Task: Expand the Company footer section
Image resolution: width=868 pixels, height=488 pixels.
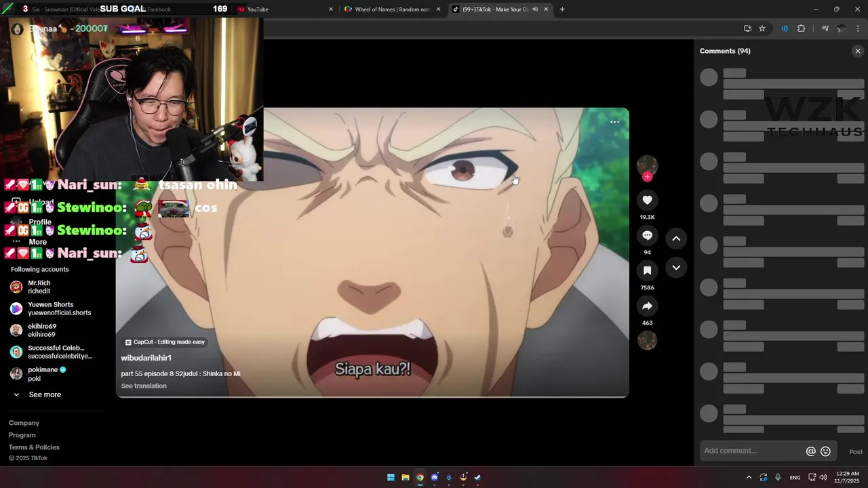Action: tap(24, 423)
